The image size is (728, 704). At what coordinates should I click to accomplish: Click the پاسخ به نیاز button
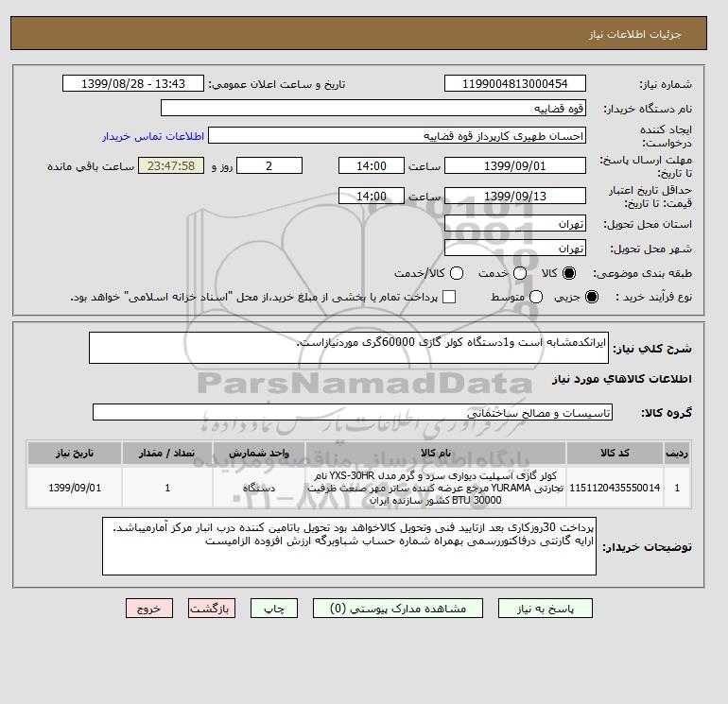coord(546,609)
